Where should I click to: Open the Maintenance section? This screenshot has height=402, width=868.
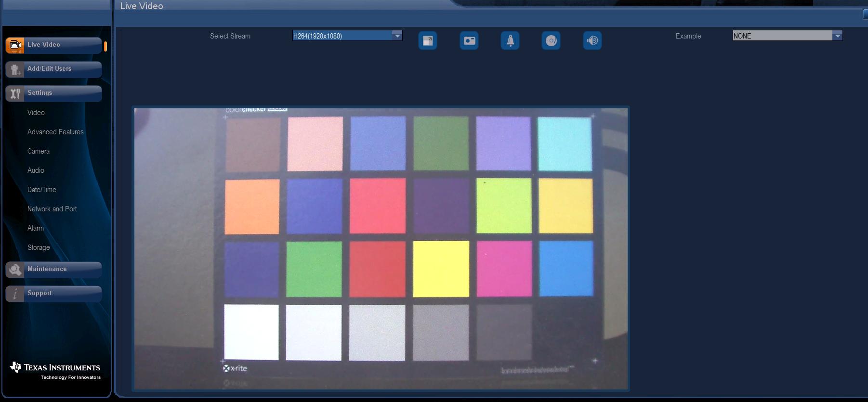click(54, 269)
